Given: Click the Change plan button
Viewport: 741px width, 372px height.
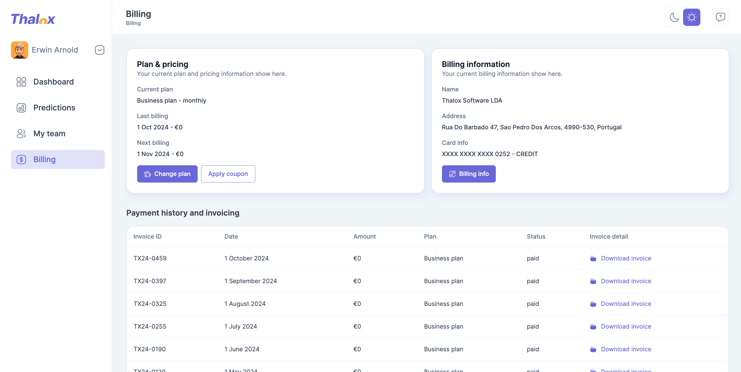Looking at the screenshot, I should 167,174.
